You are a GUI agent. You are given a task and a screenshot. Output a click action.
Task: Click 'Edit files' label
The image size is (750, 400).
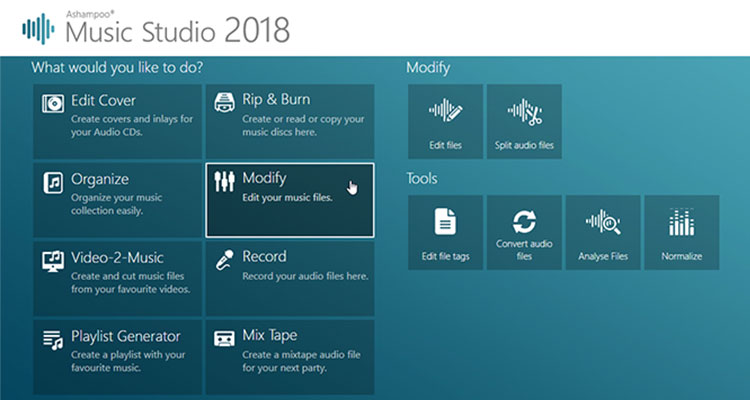[x=445, y=145]
